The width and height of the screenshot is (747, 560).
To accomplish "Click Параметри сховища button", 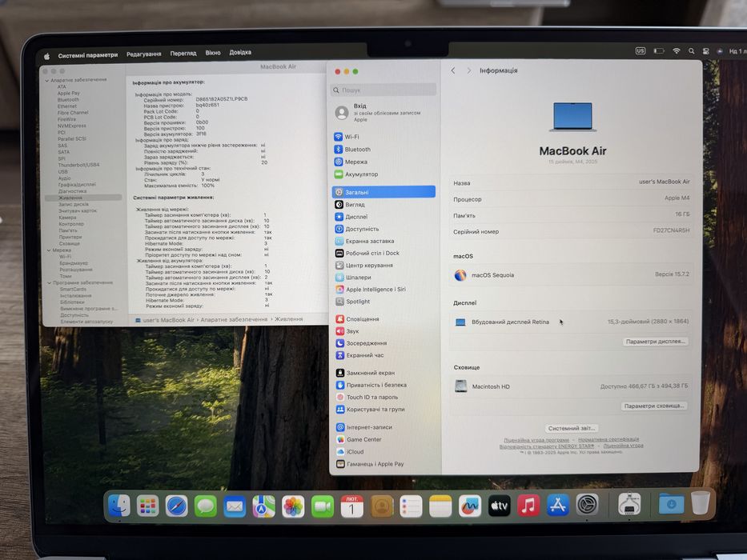I will 654,406.
